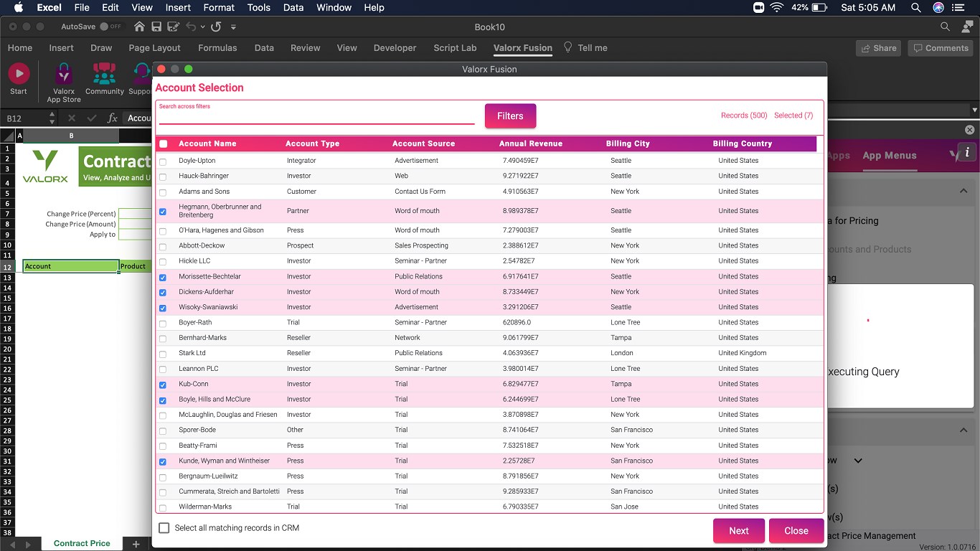
Task: Open the Valorx App Store
Action: click(64, 74)
